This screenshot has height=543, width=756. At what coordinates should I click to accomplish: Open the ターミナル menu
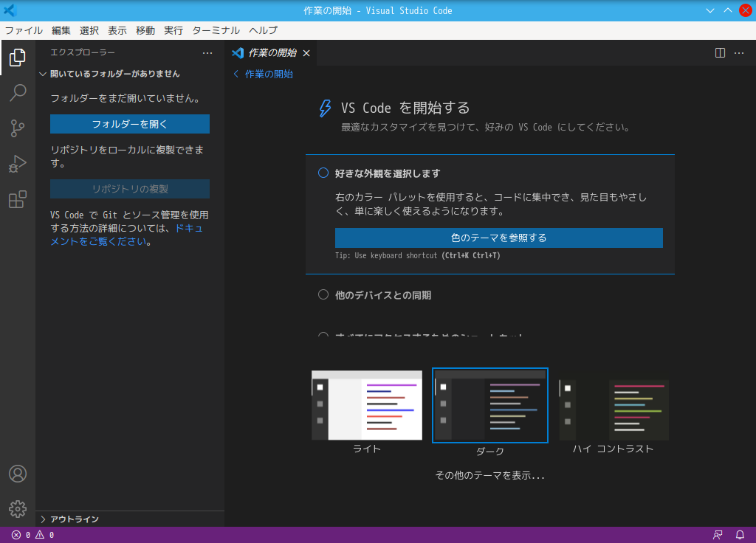tap(216, 30)
